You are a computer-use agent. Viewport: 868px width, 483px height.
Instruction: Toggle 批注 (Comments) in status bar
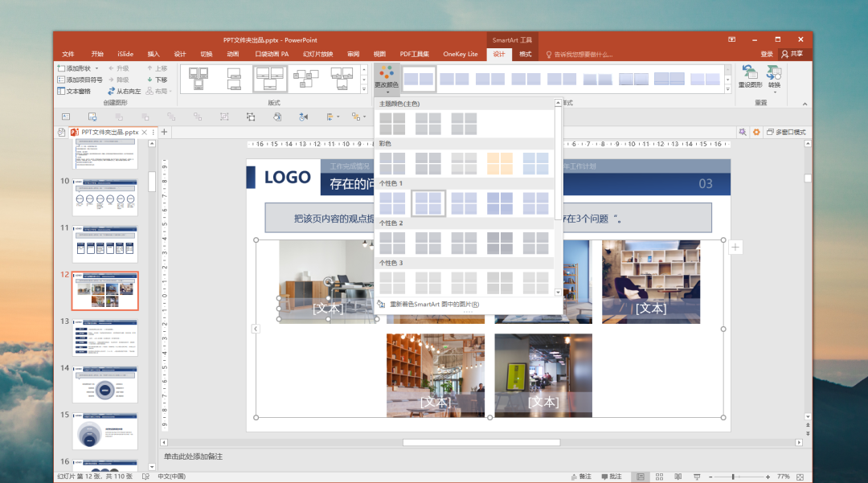pos(612,477)
